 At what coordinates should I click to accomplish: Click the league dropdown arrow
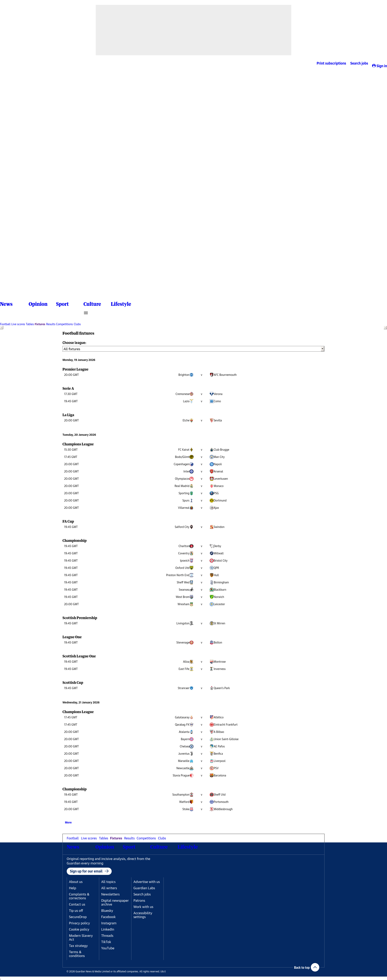tap(322, 349)
